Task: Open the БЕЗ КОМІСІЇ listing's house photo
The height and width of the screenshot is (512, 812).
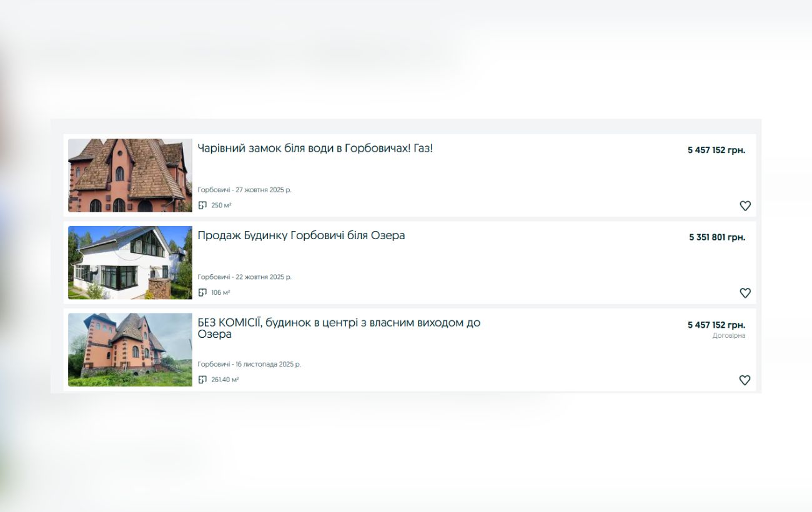Action: 130,350
